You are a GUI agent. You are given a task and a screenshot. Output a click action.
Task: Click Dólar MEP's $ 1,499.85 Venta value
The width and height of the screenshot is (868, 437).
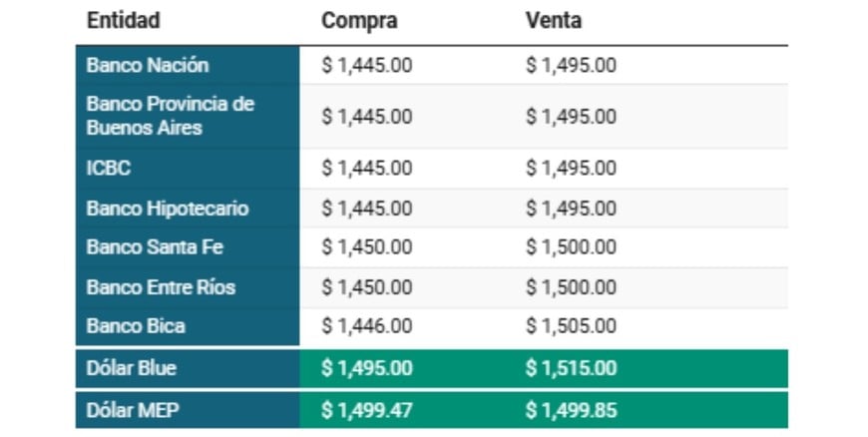click(571, 408)
